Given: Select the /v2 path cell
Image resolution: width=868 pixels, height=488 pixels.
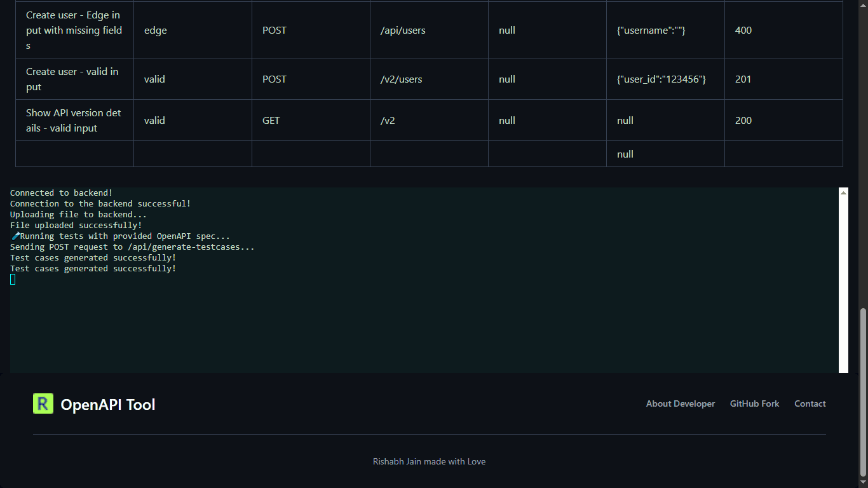Looking at the screenshot, I should click(430, 120).
